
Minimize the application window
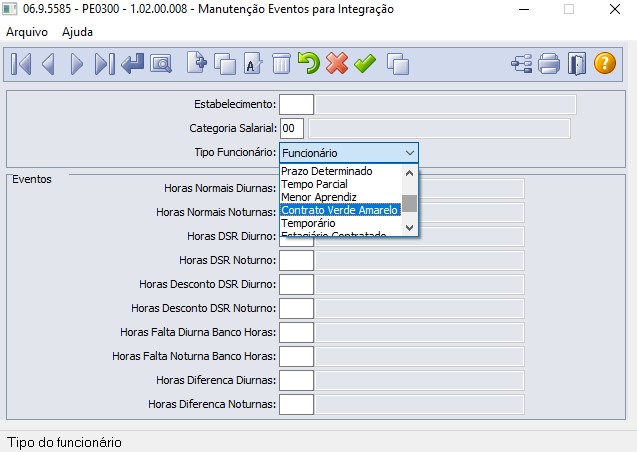point(524,9)
